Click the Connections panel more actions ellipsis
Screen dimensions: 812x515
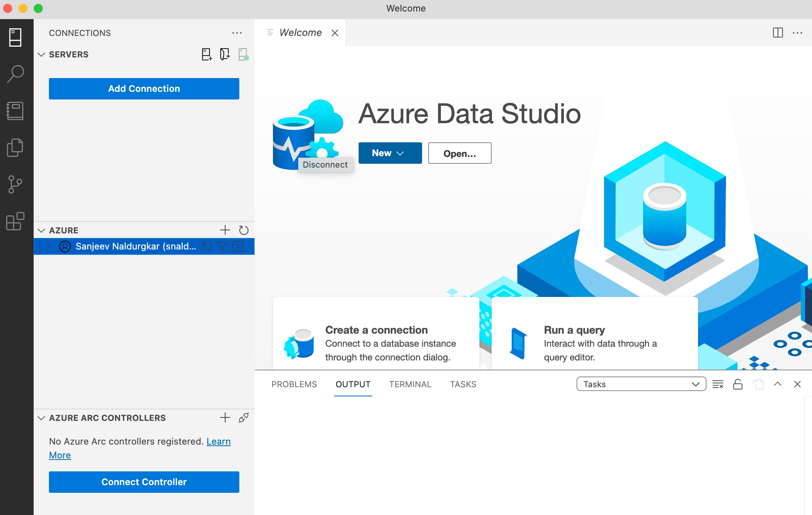coord(237,33)
